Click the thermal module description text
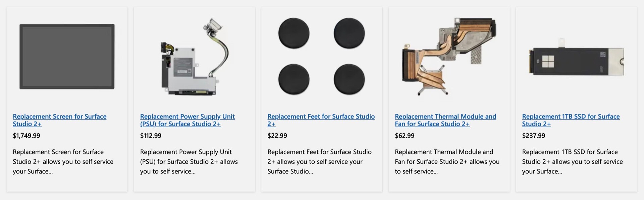This screenshot has height=200, width=644. coord(447,161)
